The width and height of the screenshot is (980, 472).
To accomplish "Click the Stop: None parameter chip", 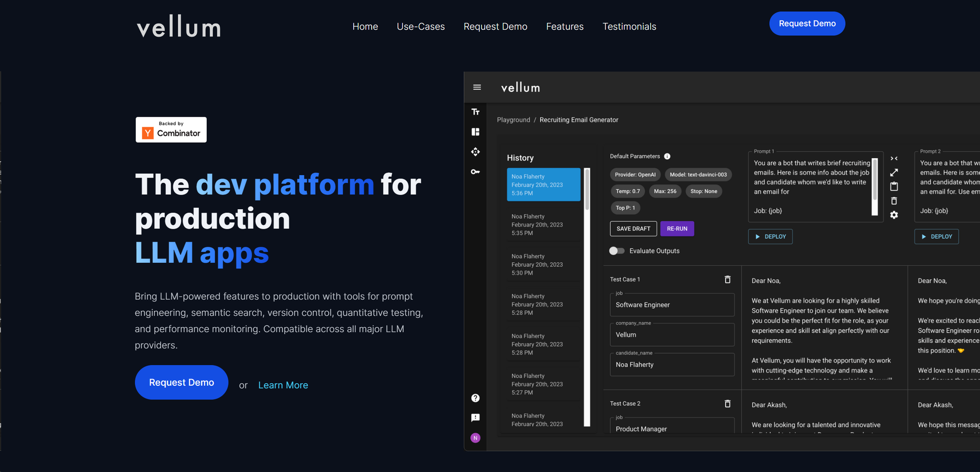I will 703,191.
